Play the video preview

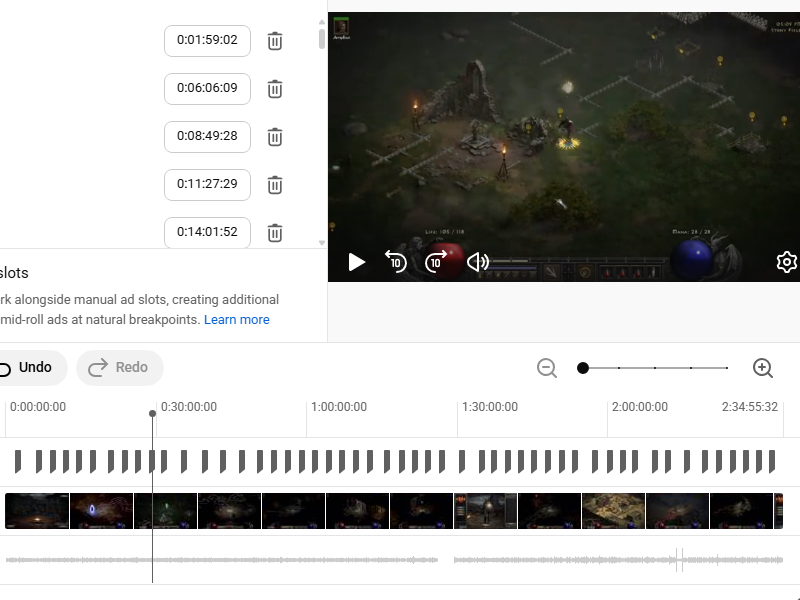coord(356,262)
